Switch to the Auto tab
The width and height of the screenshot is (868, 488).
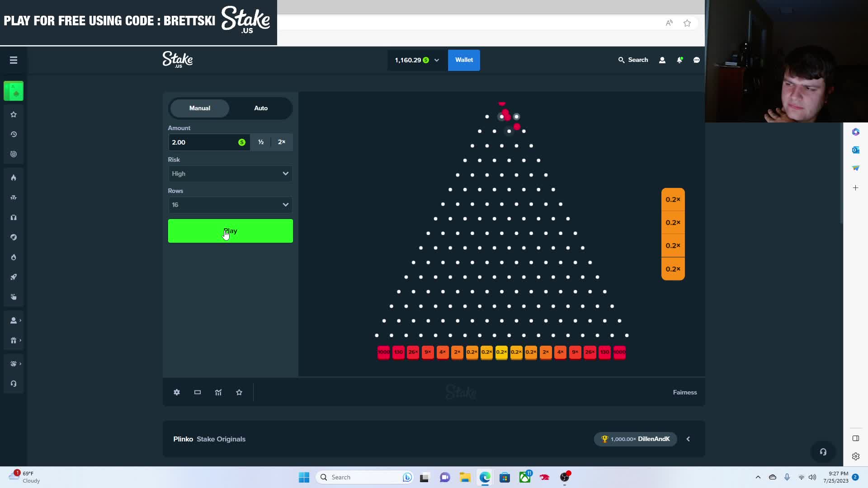click(261, 108)
